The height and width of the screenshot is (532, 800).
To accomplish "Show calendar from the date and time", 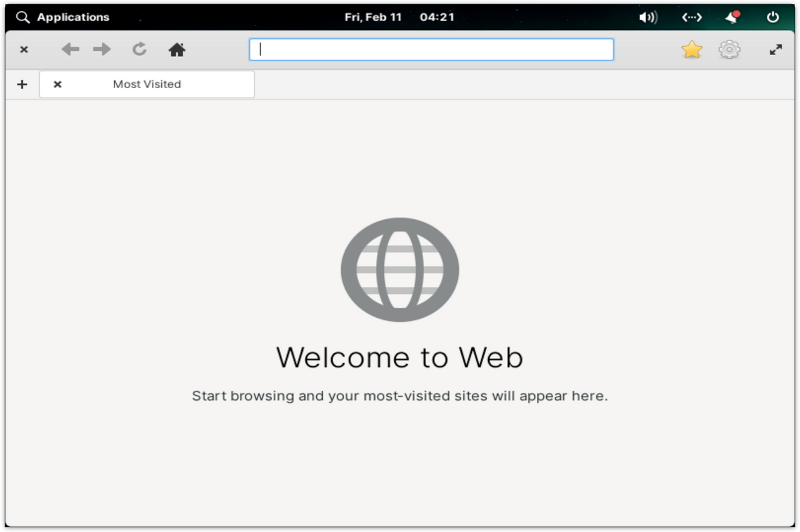I will (399, 17).
